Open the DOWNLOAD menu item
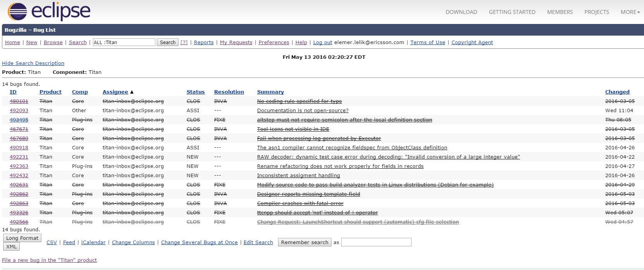 click(x=461, y=12)
